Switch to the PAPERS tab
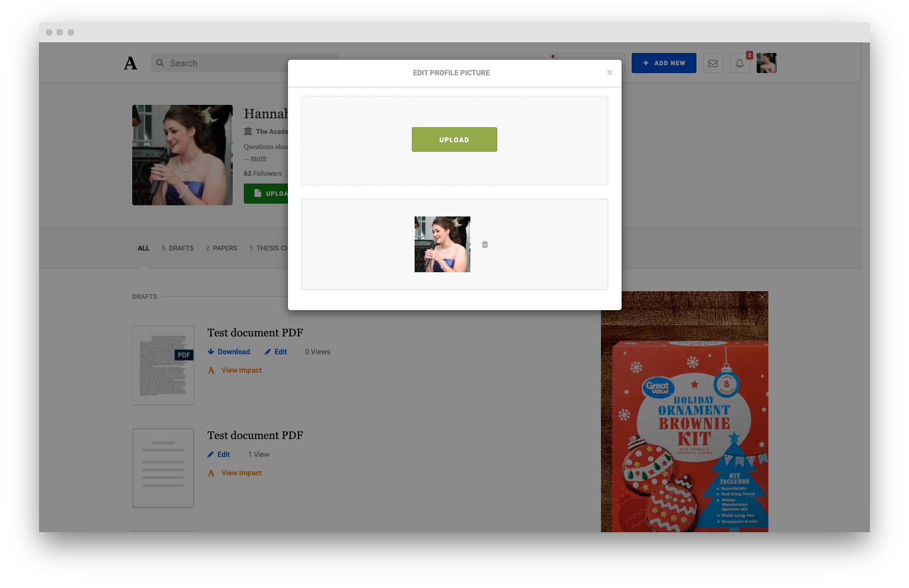 221,248
